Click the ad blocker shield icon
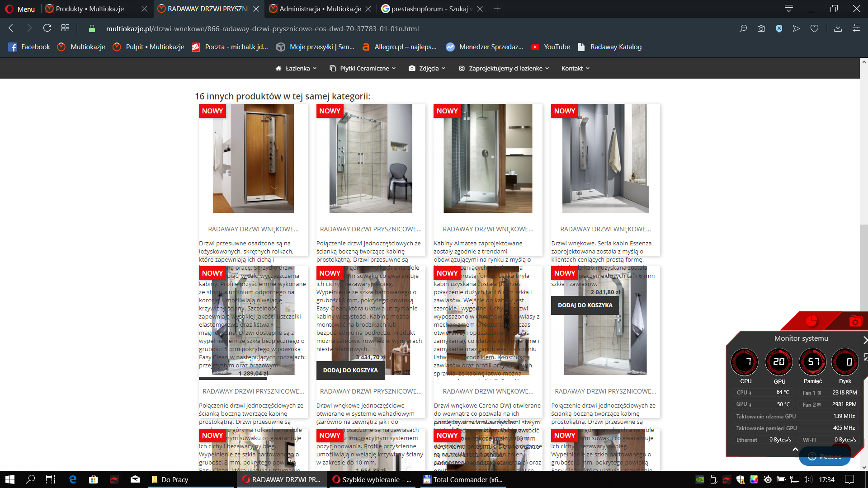This screenshot has width=868, height=488. (x=779, y=28)
